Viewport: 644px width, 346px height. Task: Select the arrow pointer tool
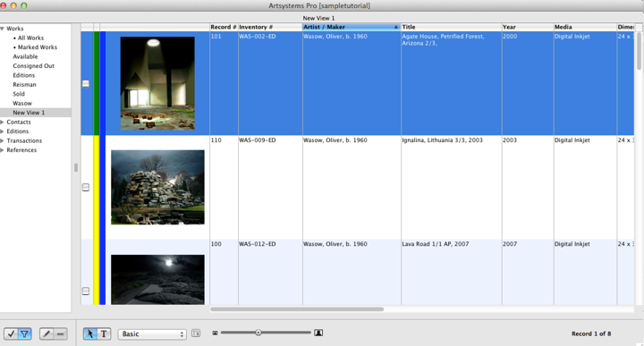(90, 333)
